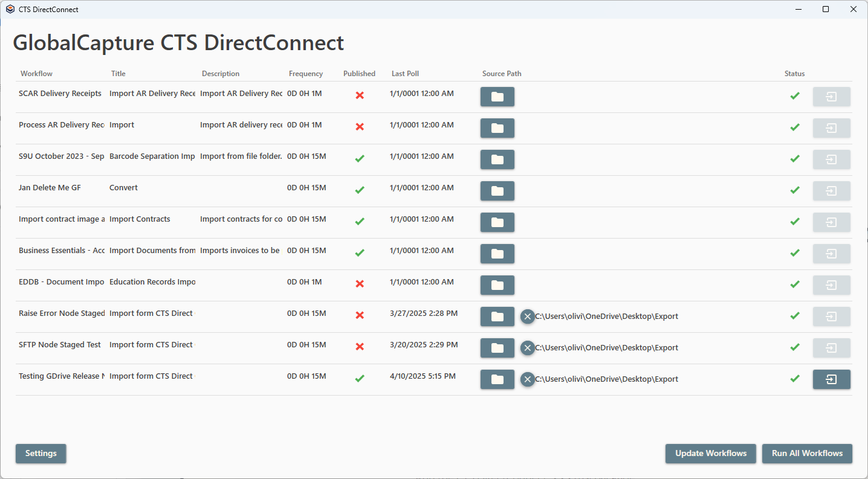
Task: Click the CTS DirectConnect title bar app icon
Action: (x=10, y=9)
